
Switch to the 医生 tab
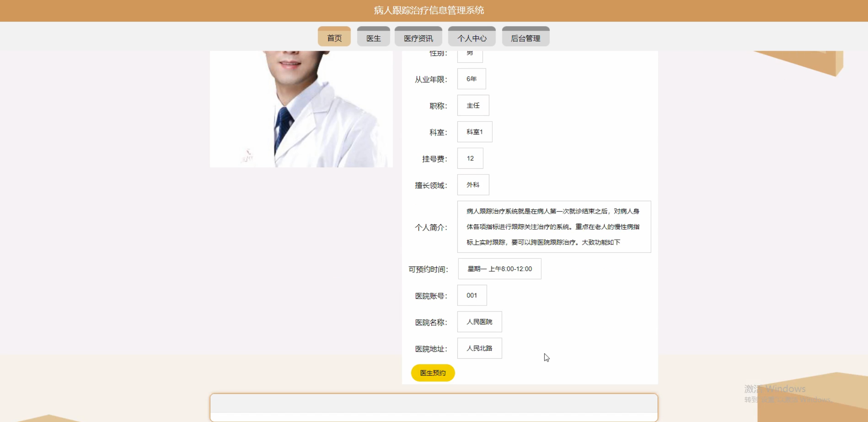373,37
